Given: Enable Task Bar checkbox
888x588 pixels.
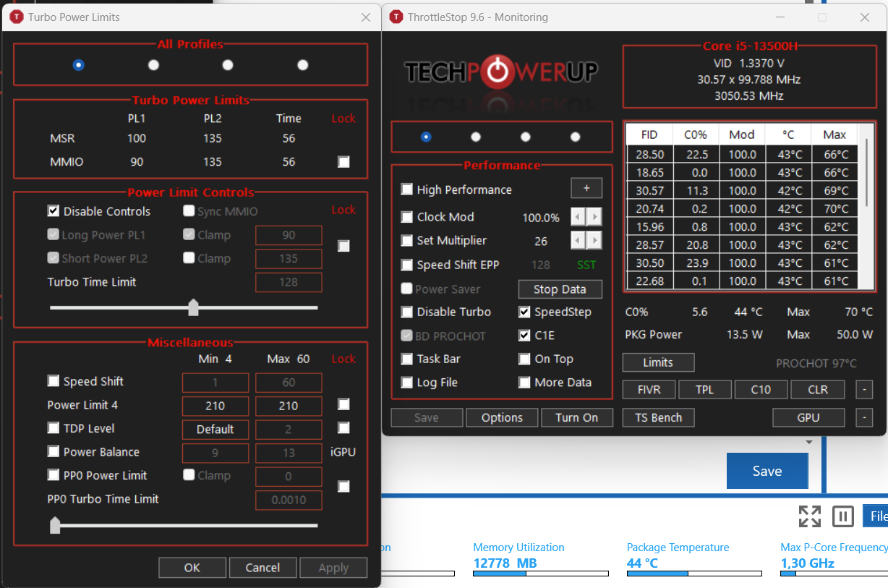Looking at the screenshot, I should pos(407,359).
